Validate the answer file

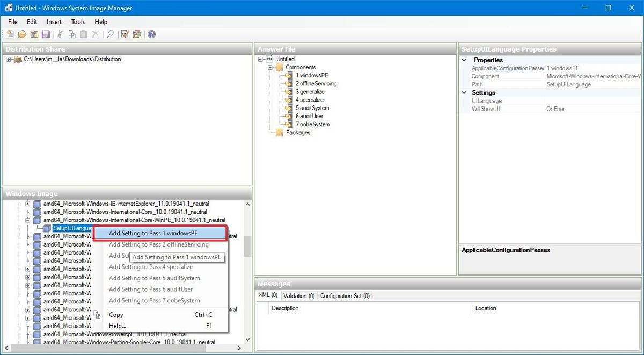124,34
